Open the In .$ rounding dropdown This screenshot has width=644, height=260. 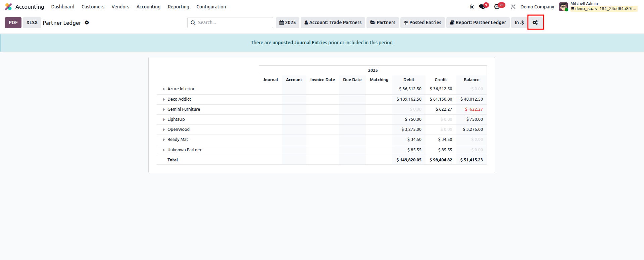[x=519, y=22]
